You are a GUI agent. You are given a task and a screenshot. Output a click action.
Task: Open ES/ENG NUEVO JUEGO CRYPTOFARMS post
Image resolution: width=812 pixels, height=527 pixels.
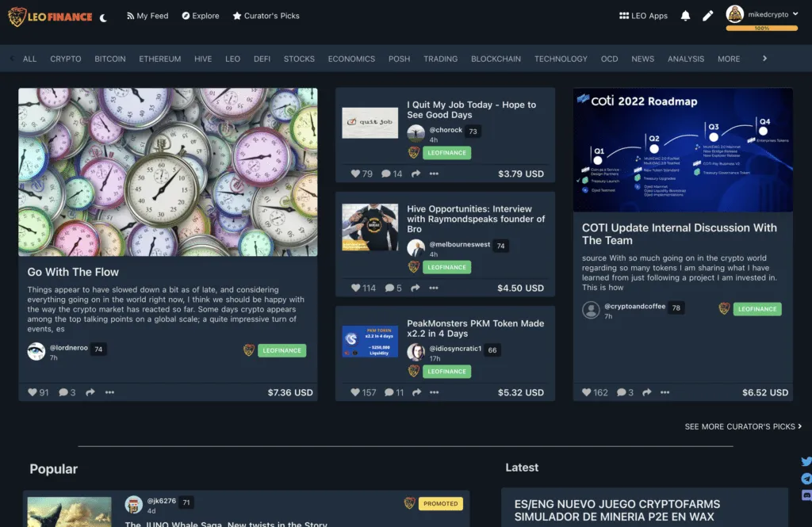click(617, 510)
